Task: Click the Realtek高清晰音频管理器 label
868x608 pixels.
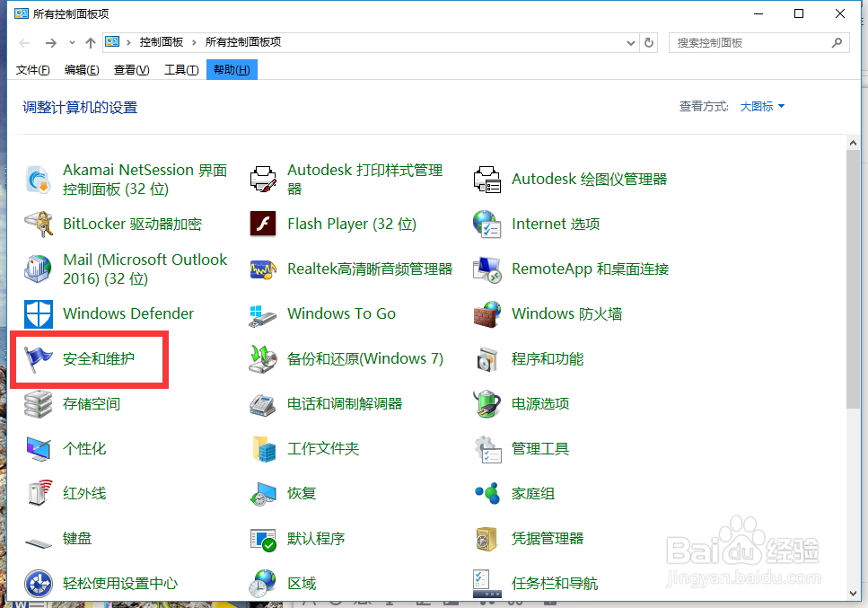Action: pyautogui.click(x=370, y=269)
